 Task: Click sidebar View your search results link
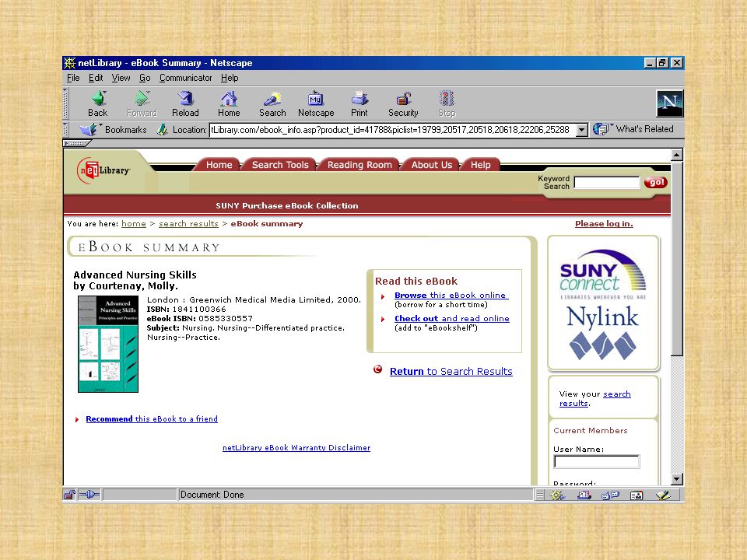[x=595, y=398]
